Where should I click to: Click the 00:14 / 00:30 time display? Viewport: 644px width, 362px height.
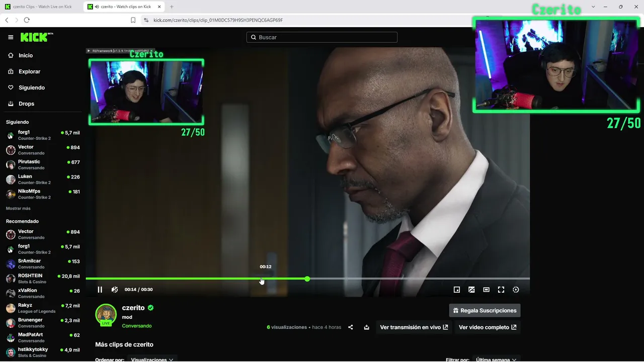tap(138, 290)
